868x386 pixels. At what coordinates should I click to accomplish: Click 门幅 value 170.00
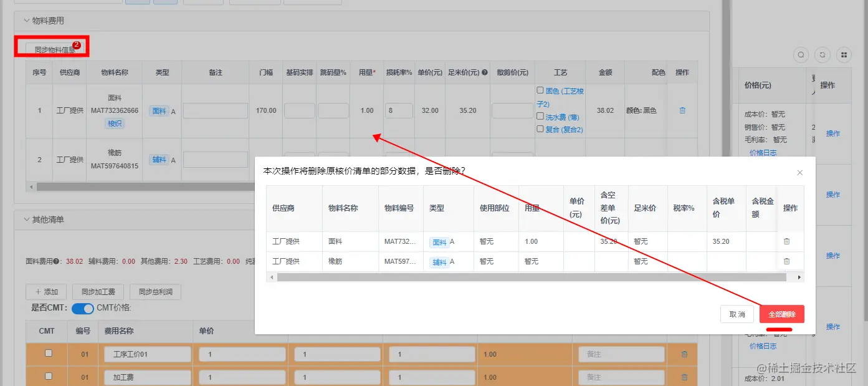[x=266, y=110]
